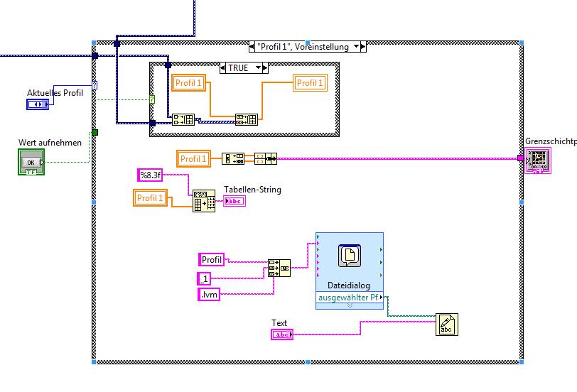The height and width of the screenshot is (392, 577).
Task: Click the .lvm string constant
Action: pos(209,295)
